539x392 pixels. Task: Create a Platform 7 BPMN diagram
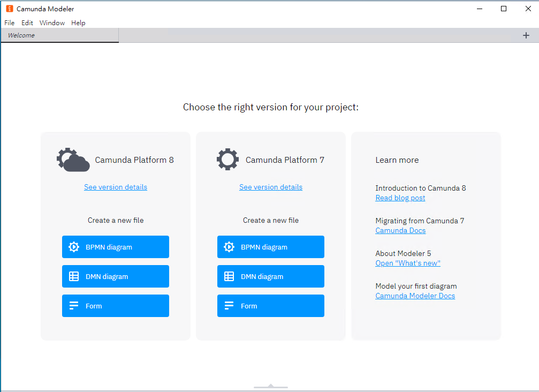(x=271, y=247)
